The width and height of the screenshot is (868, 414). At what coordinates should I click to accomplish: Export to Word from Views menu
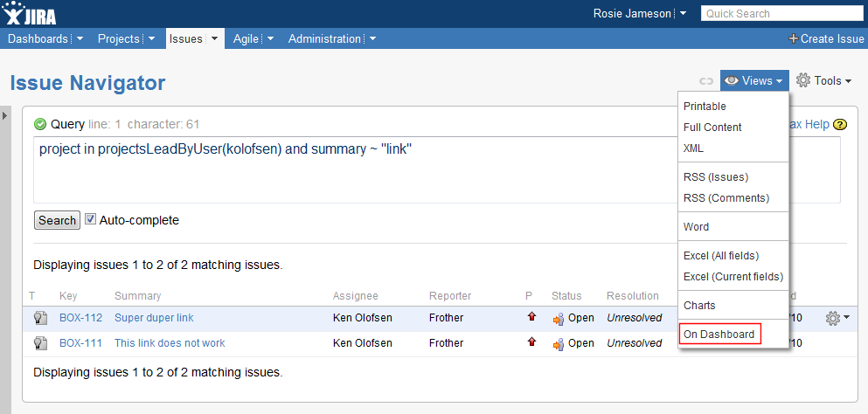click(696, 227)
